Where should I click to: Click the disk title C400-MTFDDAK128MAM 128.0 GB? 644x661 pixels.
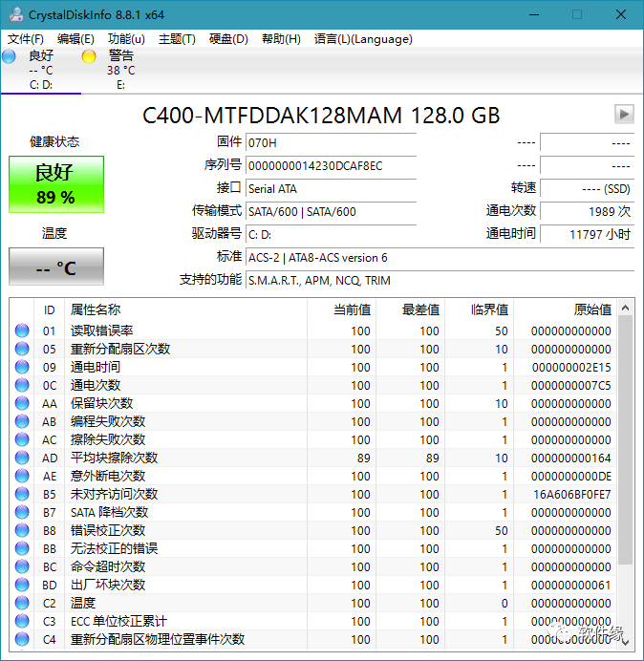pos(321,115)
